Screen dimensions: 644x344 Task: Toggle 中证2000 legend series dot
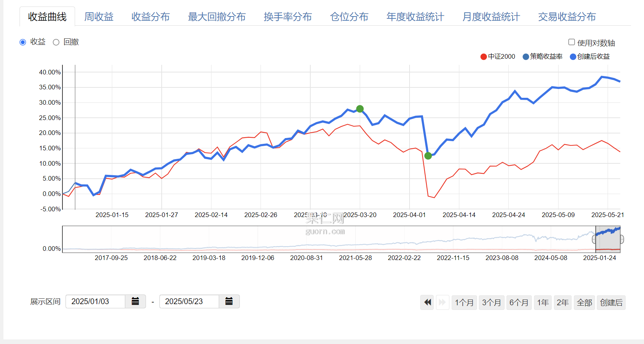tap(483, 57)
